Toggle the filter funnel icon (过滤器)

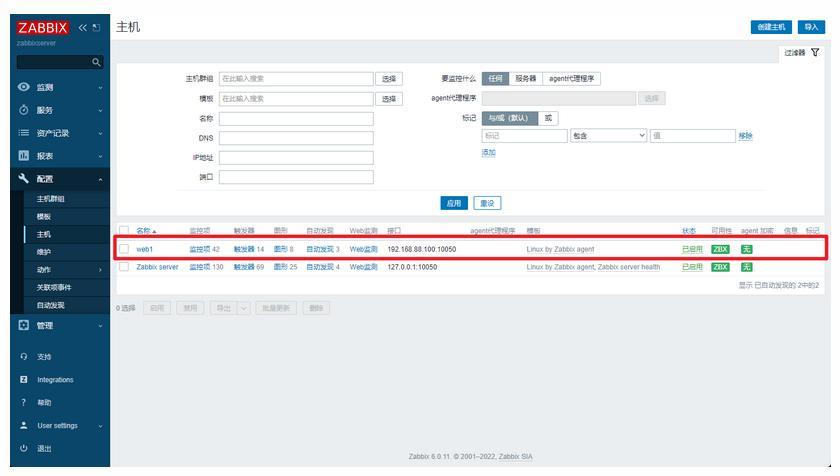click(815, 52)
